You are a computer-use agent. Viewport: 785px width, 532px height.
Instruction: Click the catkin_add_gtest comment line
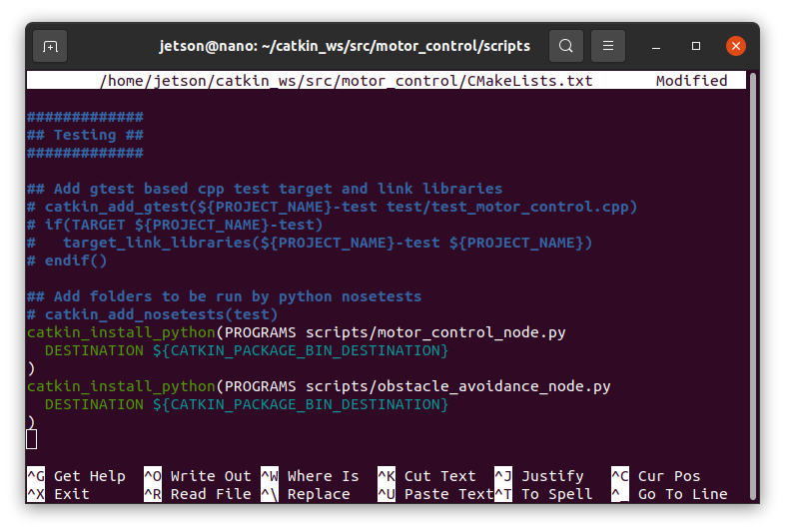(x=332, y=207)
